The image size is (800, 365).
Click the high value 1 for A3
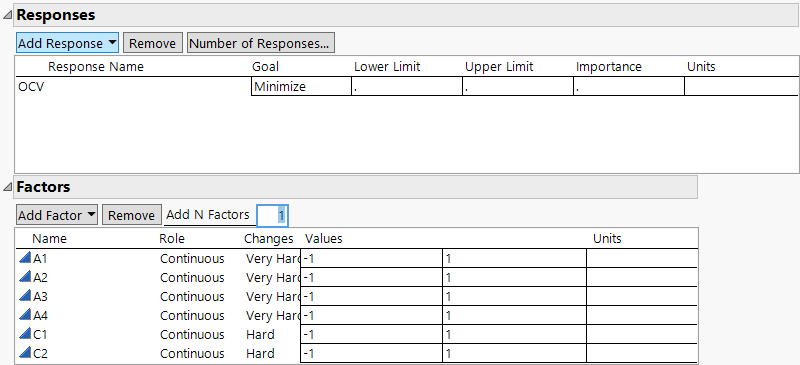click(515, 297)
